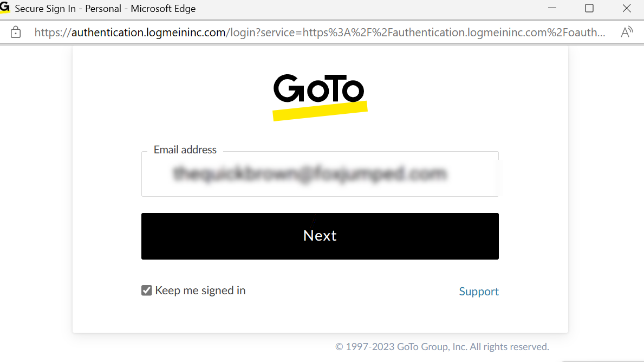Open the Support link
This screenshot has height=362, width=644.
coord(478,292)
